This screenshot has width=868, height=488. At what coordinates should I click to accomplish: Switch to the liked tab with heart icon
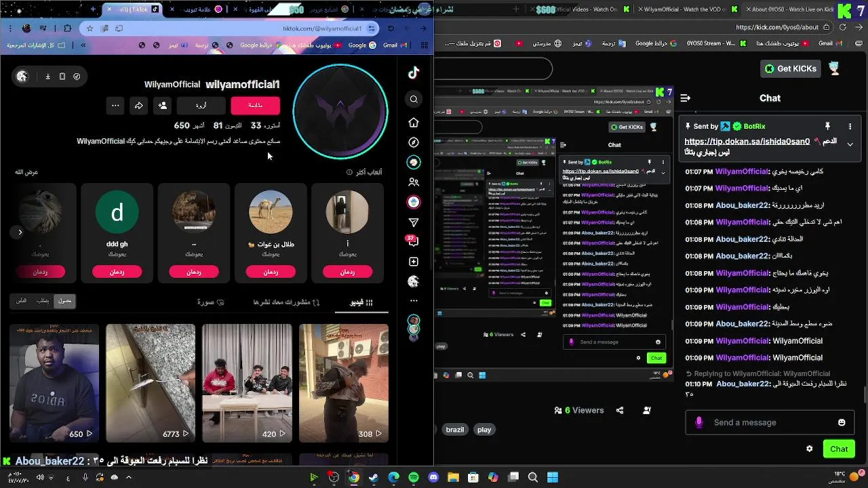click(x=210, y=302)
